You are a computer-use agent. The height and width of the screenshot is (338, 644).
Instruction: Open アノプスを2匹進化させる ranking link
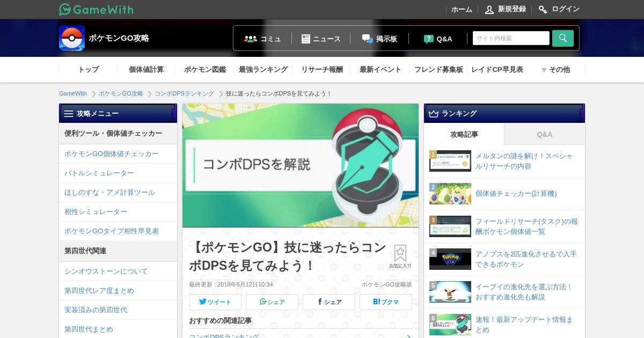tap(526, 259)
